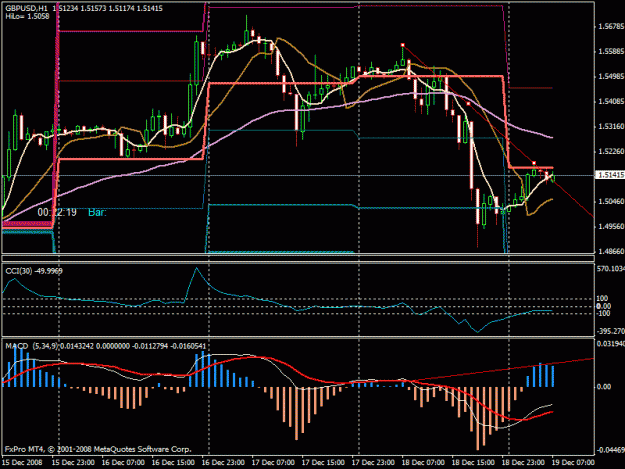The height and width of the screenshot is (469, 625).
Task: Select the red trendline's middle anchor point
Action: (x=468, y=104)
